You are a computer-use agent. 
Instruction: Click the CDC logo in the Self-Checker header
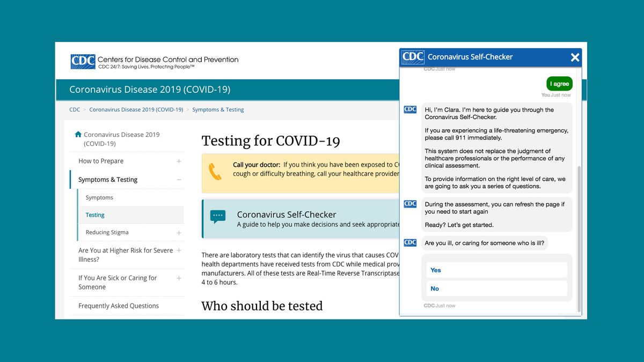pos(412,57)
